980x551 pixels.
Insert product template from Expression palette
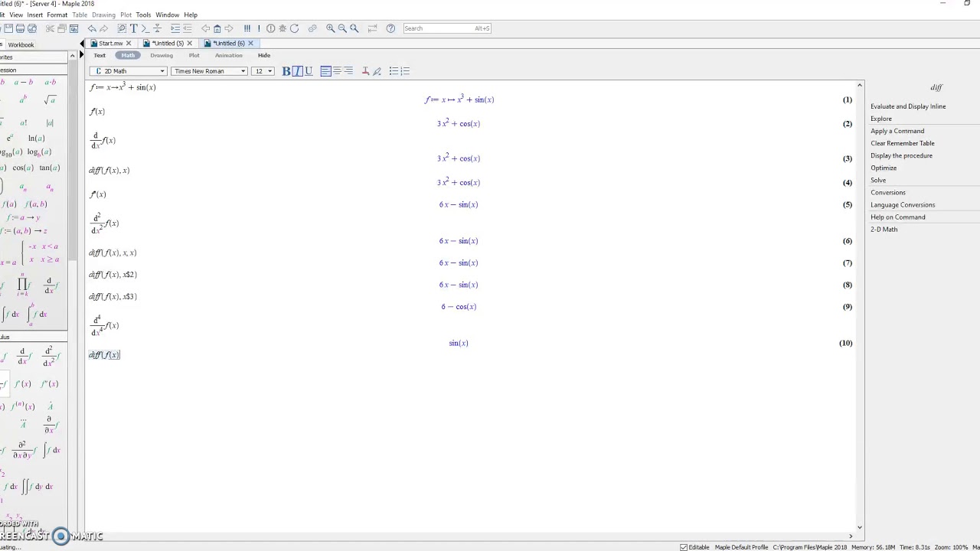(23, 285)
